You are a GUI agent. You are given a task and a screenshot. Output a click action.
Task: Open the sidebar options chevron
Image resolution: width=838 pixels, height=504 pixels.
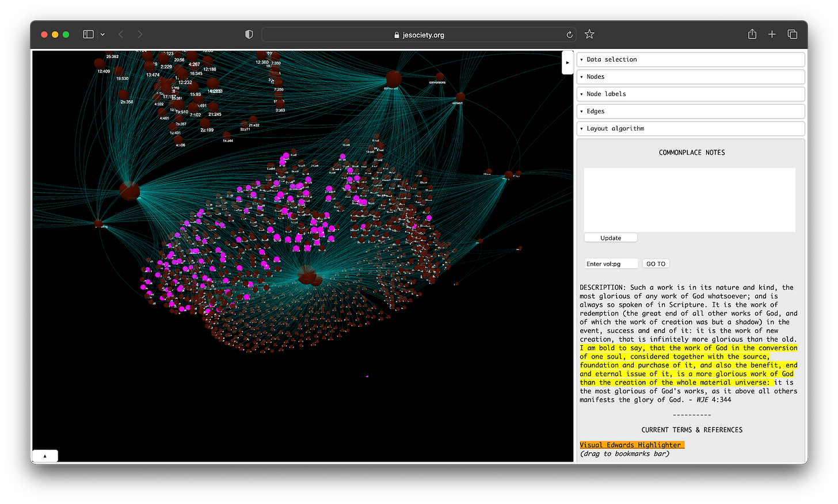(102, 35)
